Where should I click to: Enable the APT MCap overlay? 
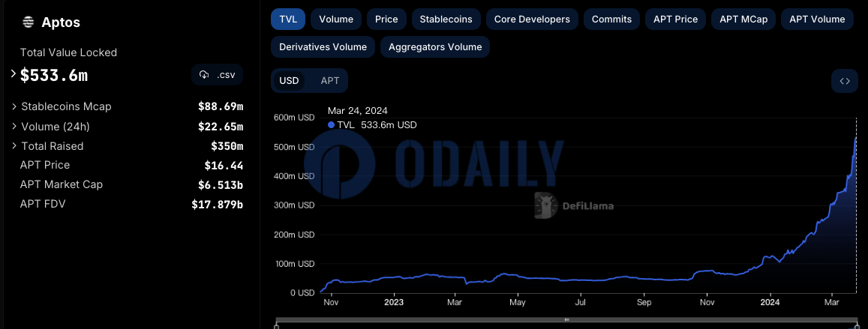click(x=743, y=19)
